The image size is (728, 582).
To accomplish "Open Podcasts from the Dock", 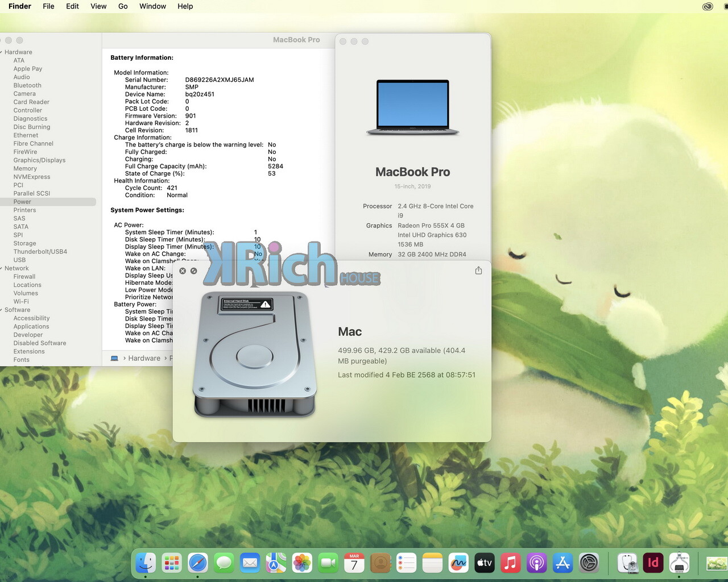I will click(536, 563).
